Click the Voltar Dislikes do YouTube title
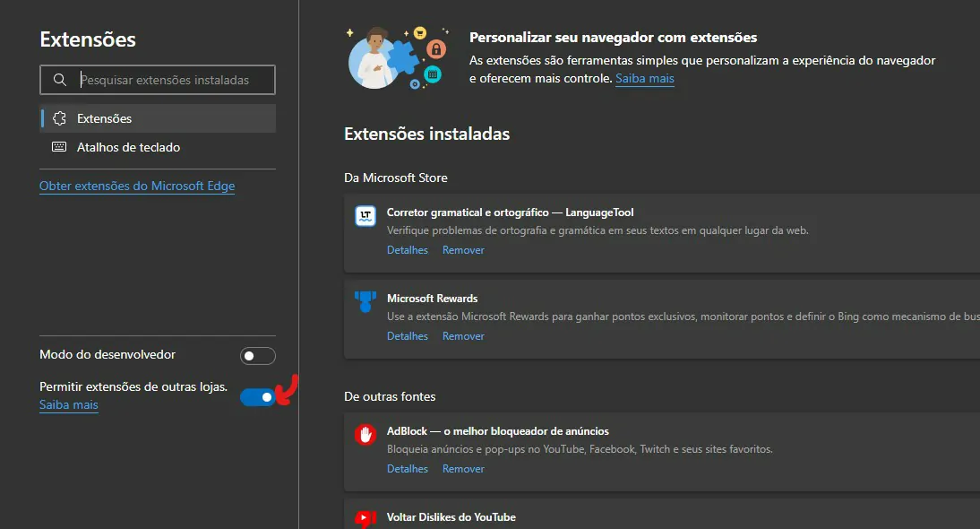980x529 pixels. click(x=451, y=517)
